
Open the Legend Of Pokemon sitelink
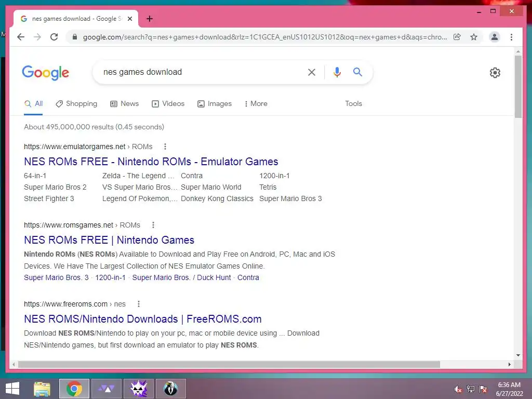tap(140, 198)
